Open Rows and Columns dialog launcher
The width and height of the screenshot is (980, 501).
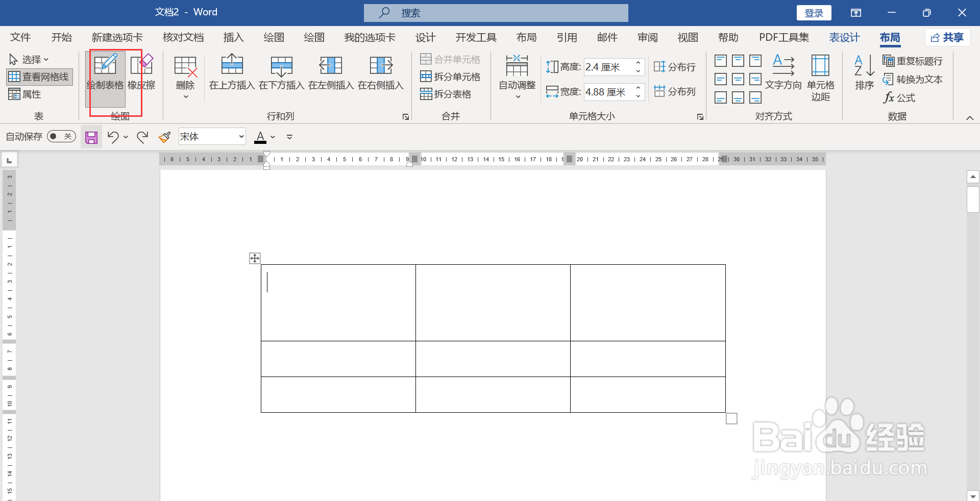point(406,117)
